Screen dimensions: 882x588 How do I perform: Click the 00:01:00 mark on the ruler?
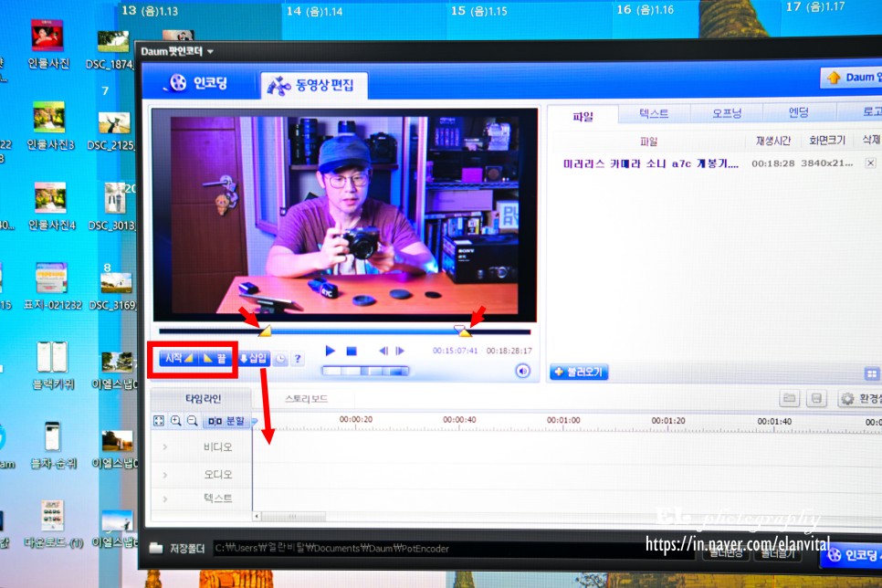pos(563,420)
